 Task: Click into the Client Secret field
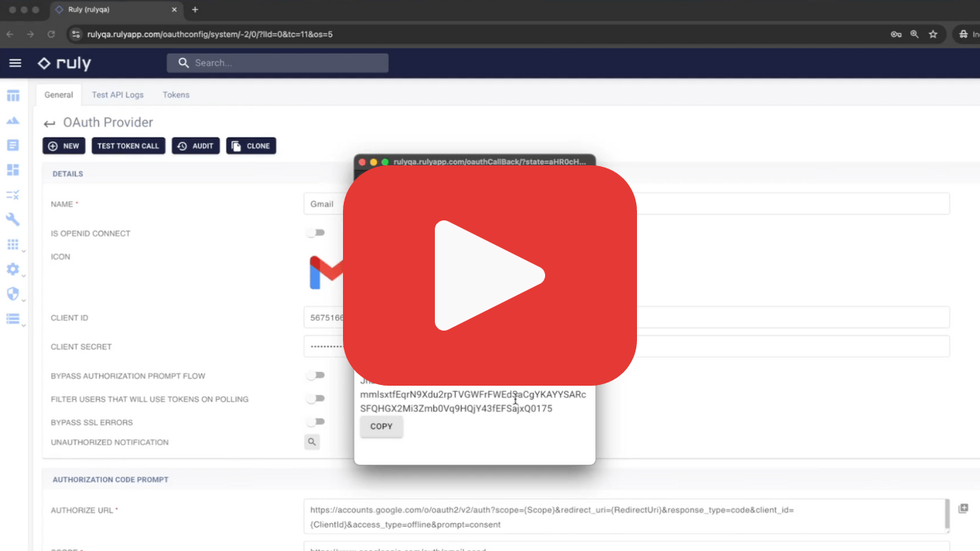click(626, 346)
